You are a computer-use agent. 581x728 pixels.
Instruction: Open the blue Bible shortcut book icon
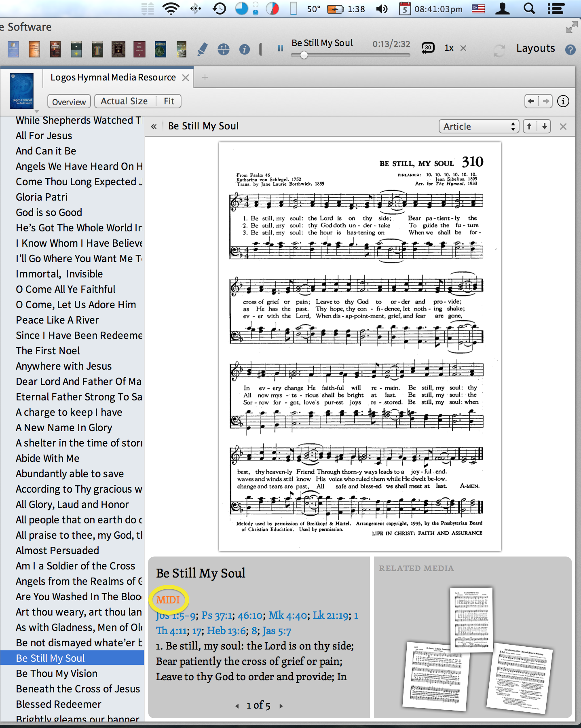(x=13, y=49)
